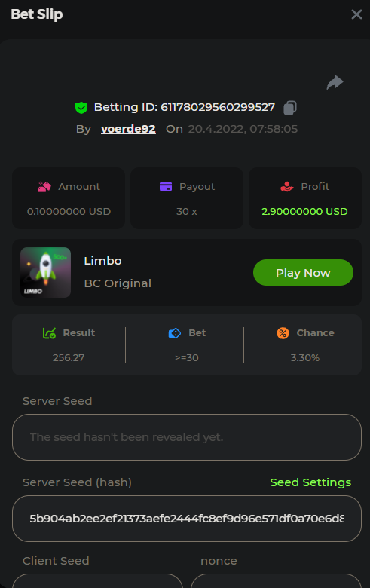Screen dimensions: 370x588
Task: Click the green Result chart icon
Action: 49,332
